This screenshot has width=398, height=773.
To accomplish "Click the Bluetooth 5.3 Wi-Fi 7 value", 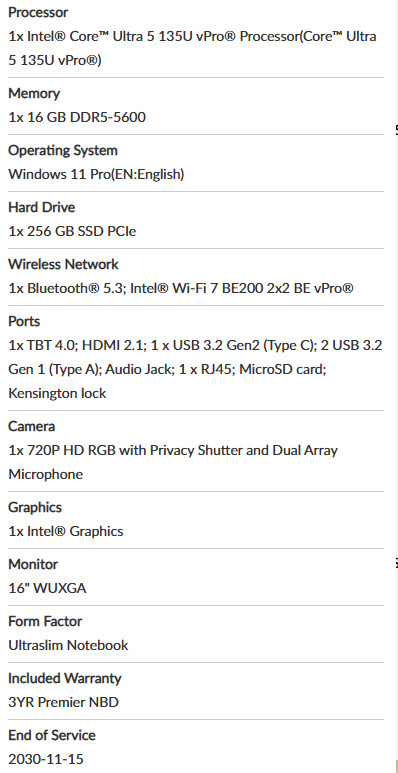I will click(x=181, y=288).
